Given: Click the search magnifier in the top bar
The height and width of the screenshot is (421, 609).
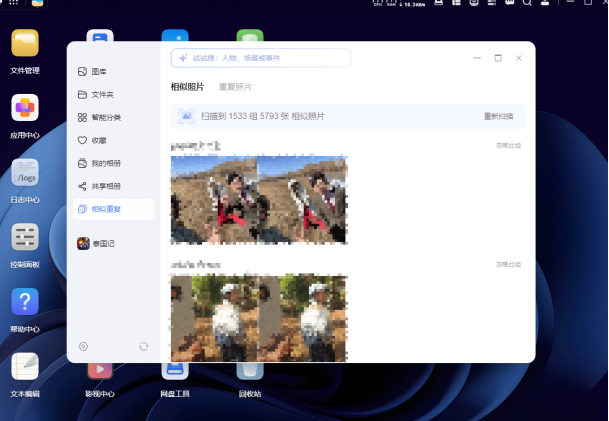Looking at the screenshot, I should click(x=527, y=2).
